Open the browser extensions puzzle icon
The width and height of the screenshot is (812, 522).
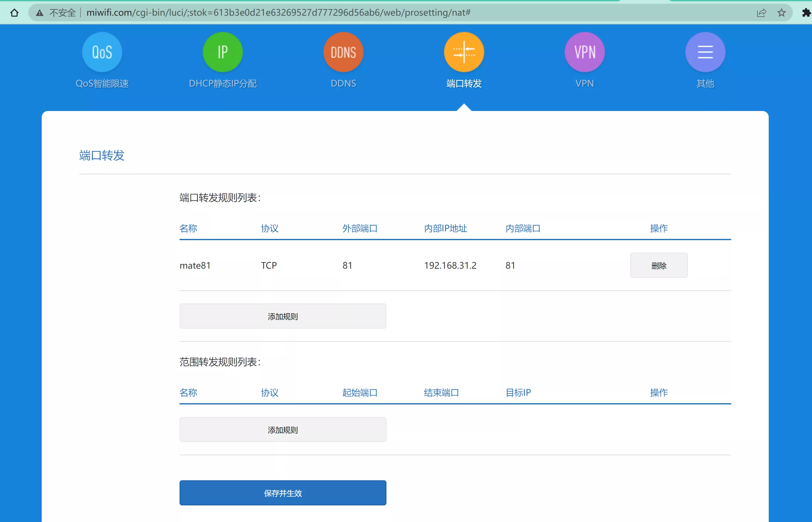point(806,13)
